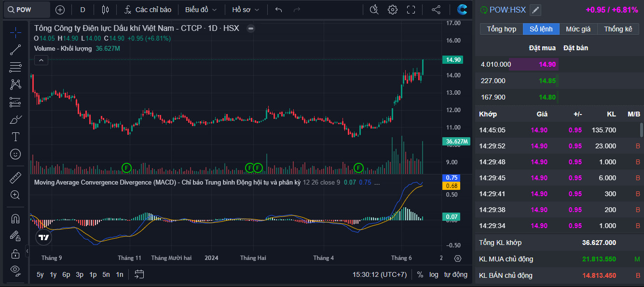Image resolution: width=644 pixels, height=287 pixels.
Task: Open the Fibonacci/Gann lines tool
Action: click(x=15, y=67)
